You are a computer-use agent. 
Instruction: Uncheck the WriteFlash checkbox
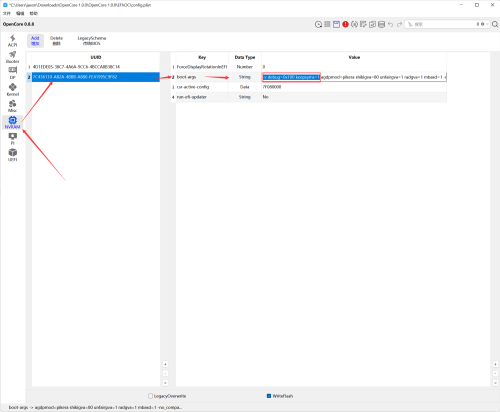tap(269, 396)
